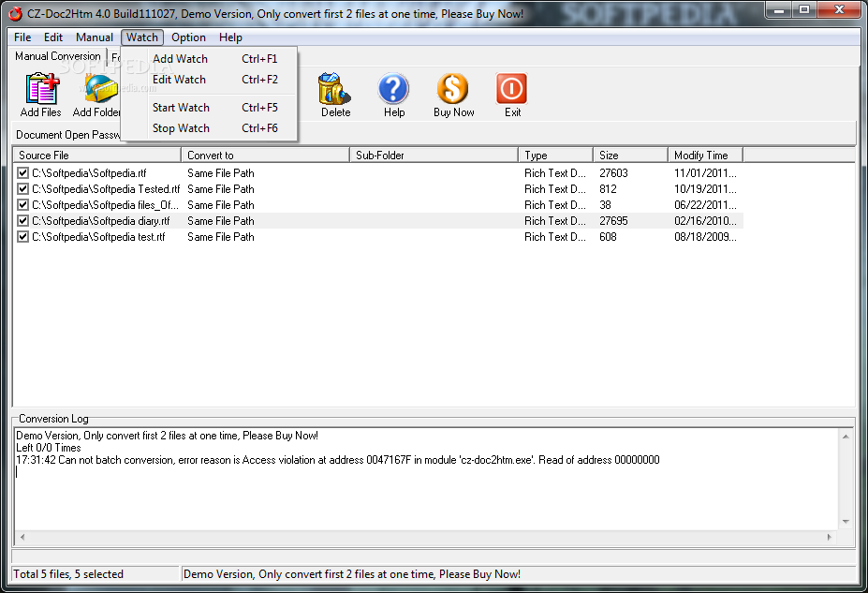Image resolution: width=868 pixels, height=593 pixels.
Task: Click 'Total 5 files, 5 selected' status text
Action: pos(68,574)
